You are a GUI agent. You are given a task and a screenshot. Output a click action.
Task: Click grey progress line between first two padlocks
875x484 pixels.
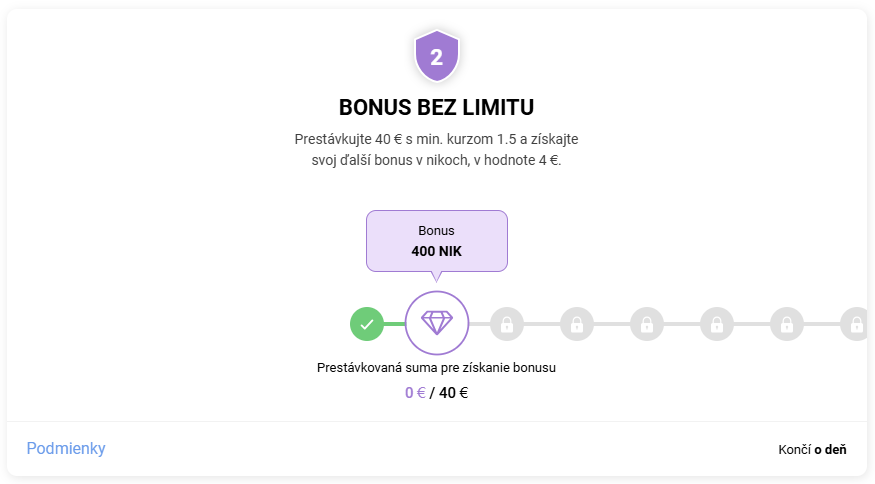542,324
